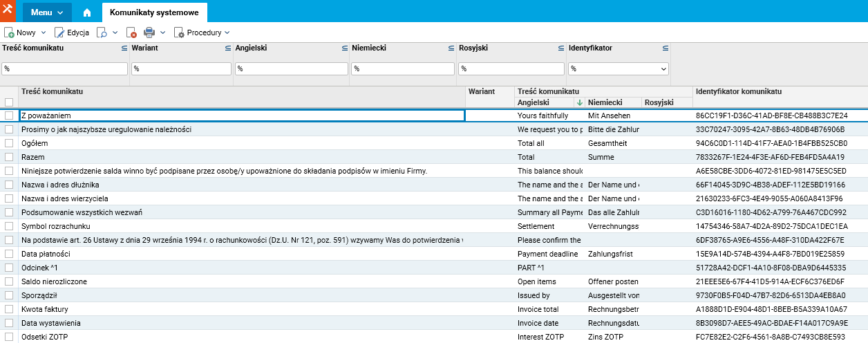
Task: Click the document preview magnifier icon
Action: 102,33
